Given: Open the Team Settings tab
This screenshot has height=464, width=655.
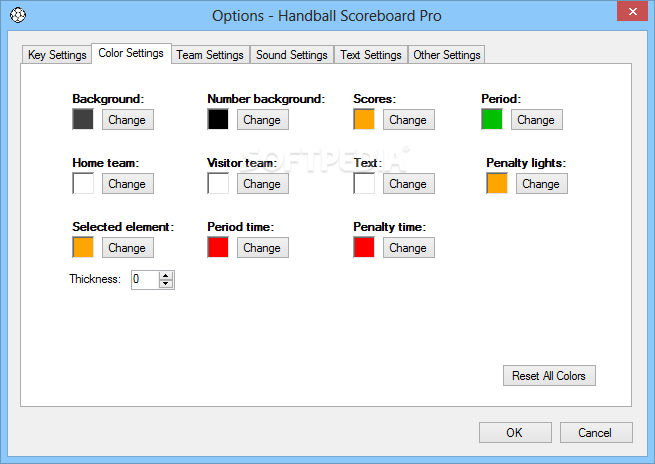Looking at the screenshot, I should click(210, 55).
